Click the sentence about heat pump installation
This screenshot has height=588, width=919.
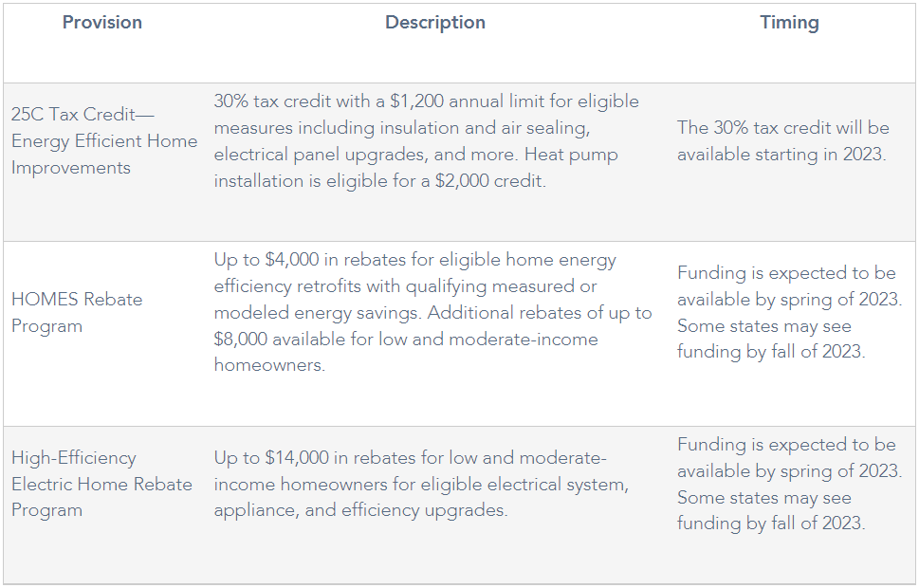point(415,168)
